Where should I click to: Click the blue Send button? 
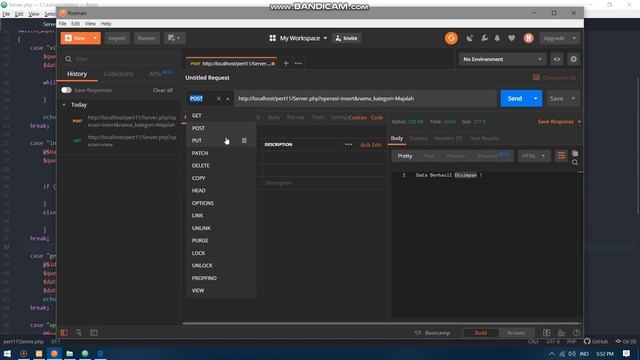(515, 98)
